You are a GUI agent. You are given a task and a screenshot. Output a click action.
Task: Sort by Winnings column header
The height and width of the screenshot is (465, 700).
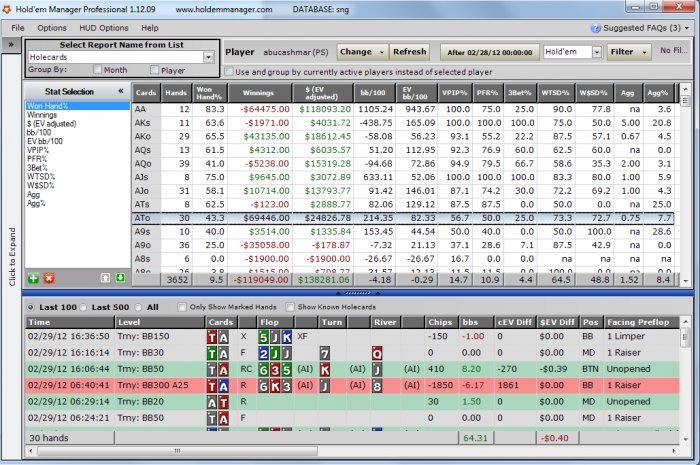click(x=260, y=93)
